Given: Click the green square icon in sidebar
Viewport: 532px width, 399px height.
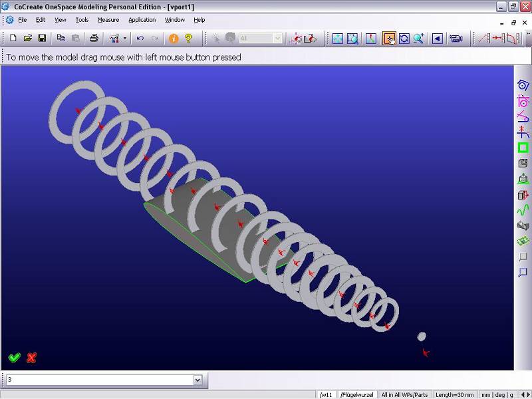Looking at the screenshot, I should (523, 148).
